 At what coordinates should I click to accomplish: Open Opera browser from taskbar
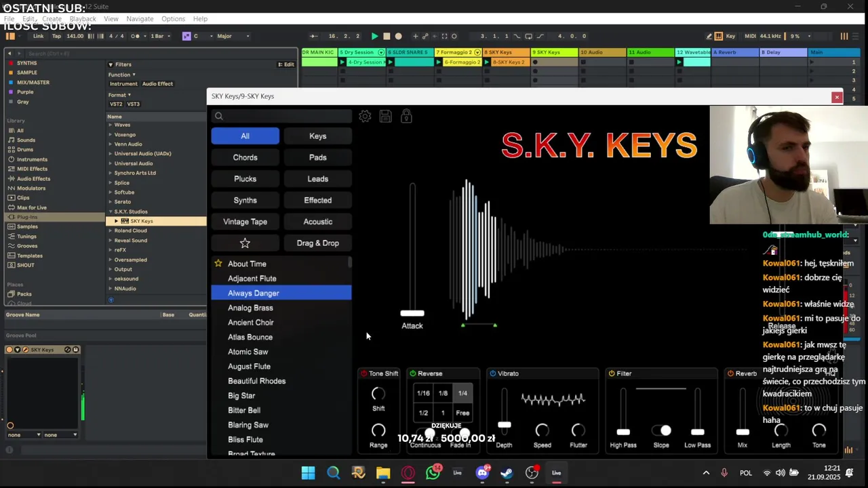408,473
